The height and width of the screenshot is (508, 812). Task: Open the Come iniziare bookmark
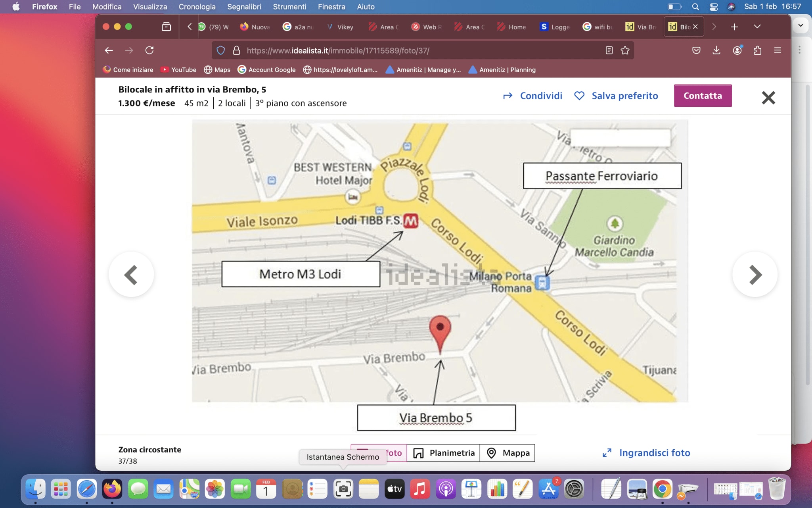(128, 70)
